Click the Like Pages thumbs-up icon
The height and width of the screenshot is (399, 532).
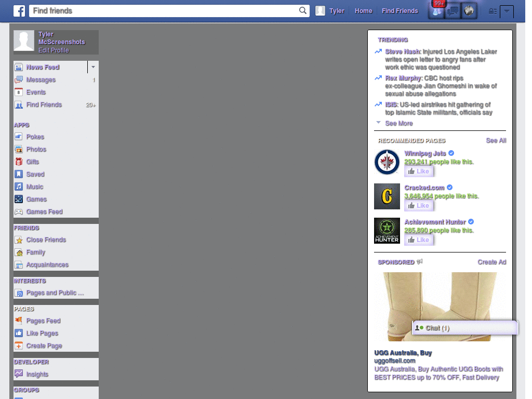coord(19,333)
